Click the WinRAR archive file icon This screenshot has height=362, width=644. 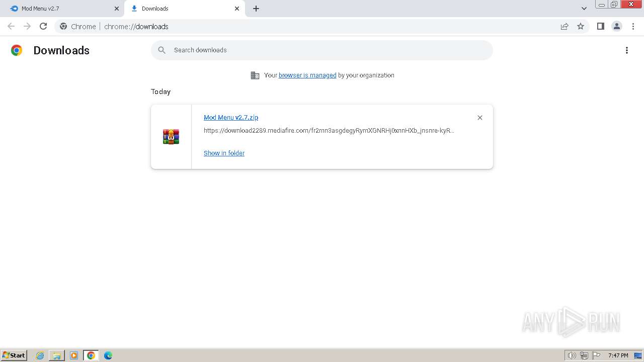(x=171, y=137)
